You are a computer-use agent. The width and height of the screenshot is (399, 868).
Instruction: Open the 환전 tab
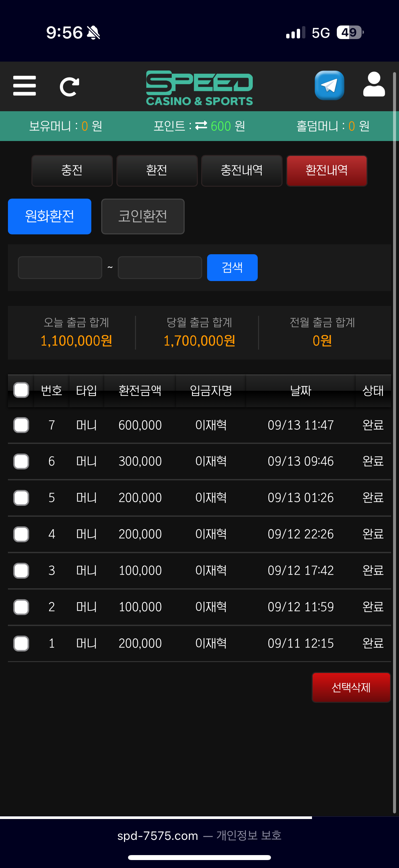(x=157, y=170)
